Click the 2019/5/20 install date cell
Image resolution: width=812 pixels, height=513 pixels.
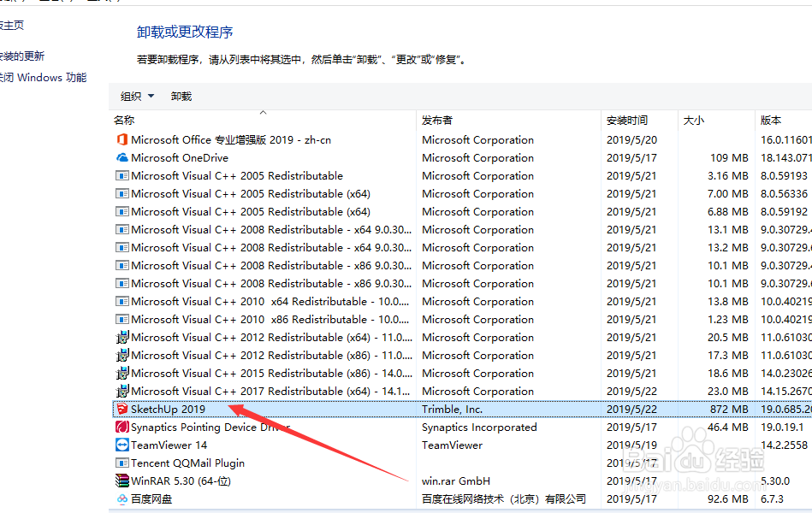[x=631, y=139]
